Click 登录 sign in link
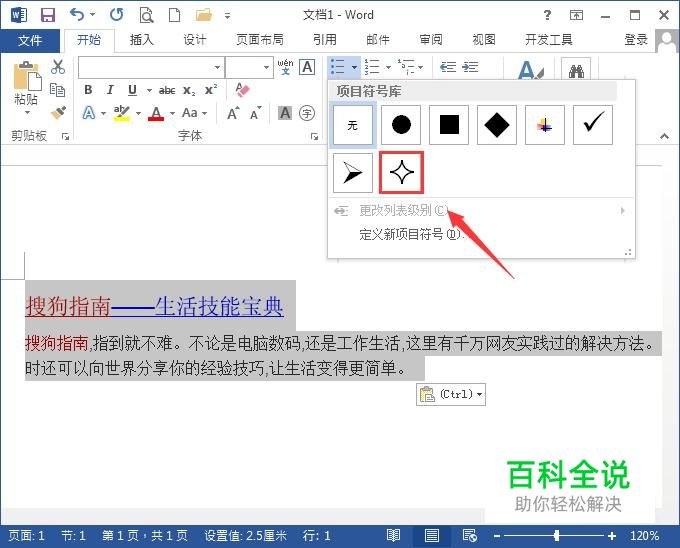This screenshot has height=548, width=680. [636, 40]
